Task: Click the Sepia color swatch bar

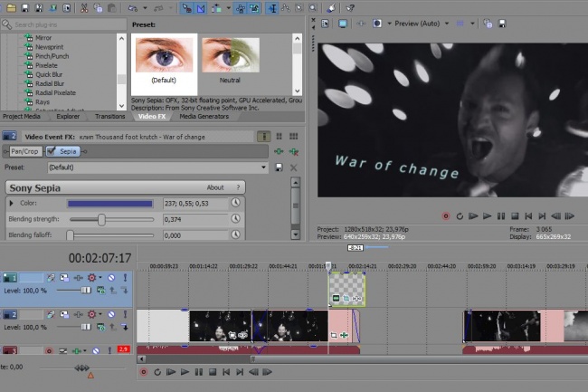Action: coord(109,204)
